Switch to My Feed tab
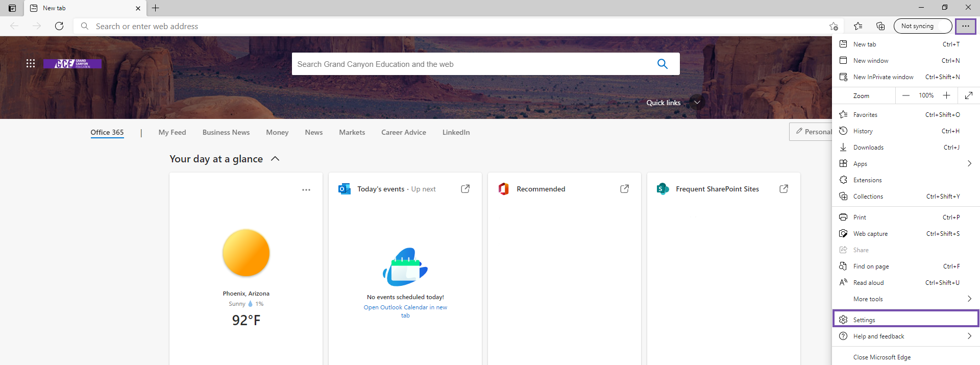Viewport: 980px width, 365px height. pyautogui.click(x=173, y=132)
